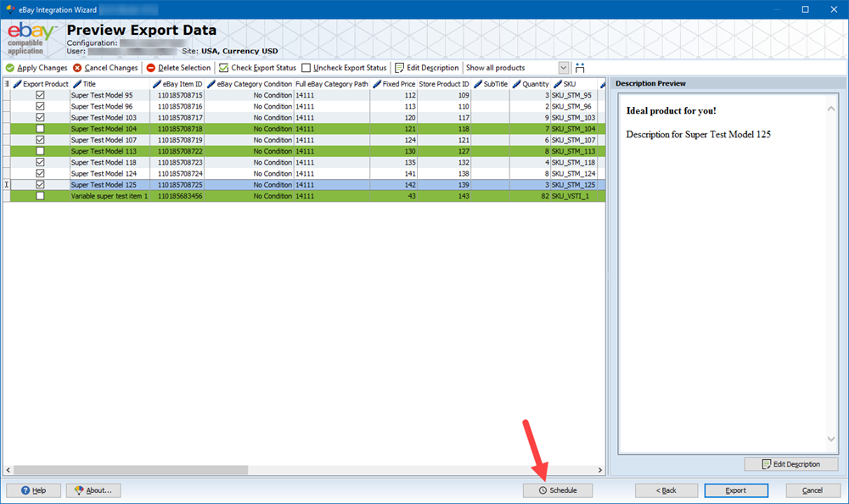This screenshot has width=849, height=504.
Task: Click the pencil icon of eBay Category Condition column
Action: (x=211, y=84)
